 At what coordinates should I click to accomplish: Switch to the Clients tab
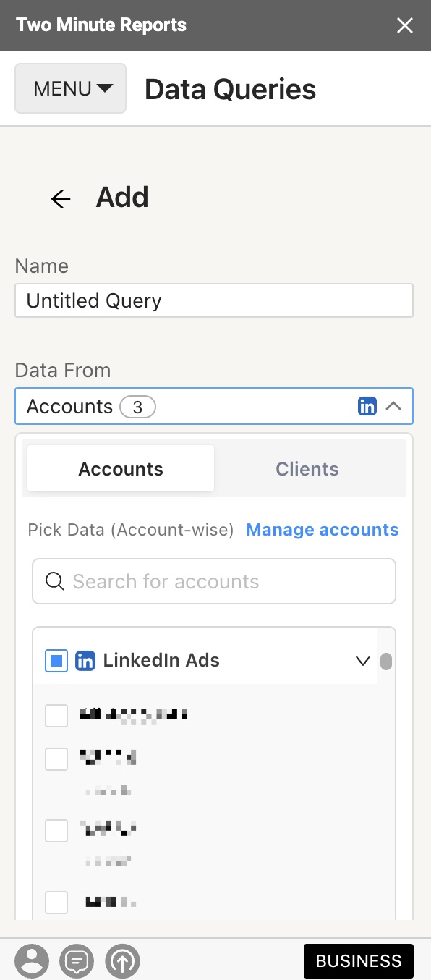(307, 469)
